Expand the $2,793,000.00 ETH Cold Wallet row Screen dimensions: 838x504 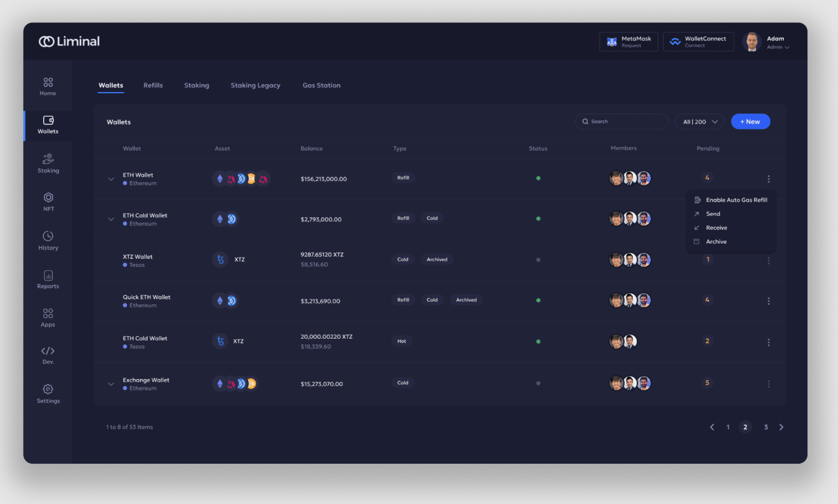(111, 219)
